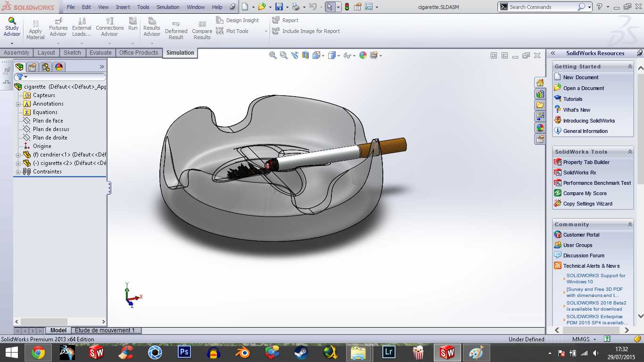Open Edit Appearance color ball
The width and height of the screenshot is (644, 362).
(363, 55)
